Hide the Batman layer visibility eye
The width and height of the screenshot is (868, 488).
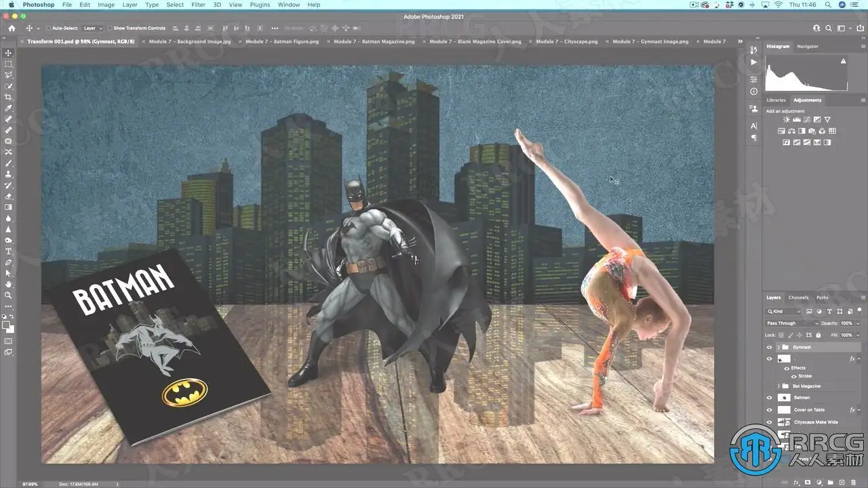coord(769,398)
